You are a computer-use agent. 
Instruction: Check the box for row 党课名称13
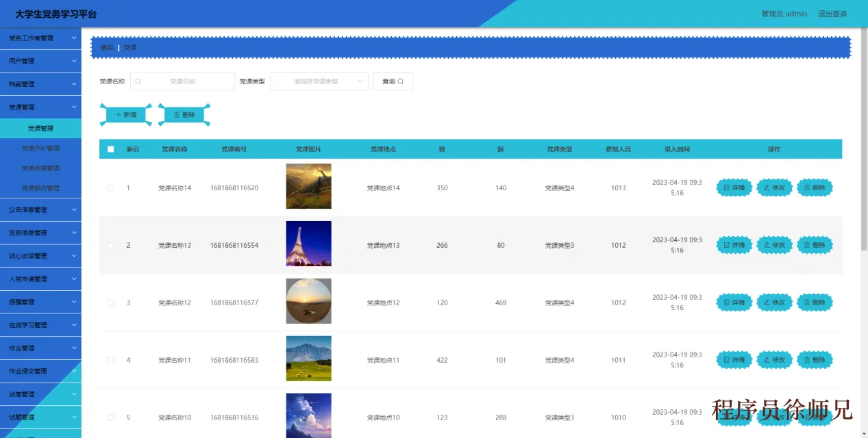111,245
